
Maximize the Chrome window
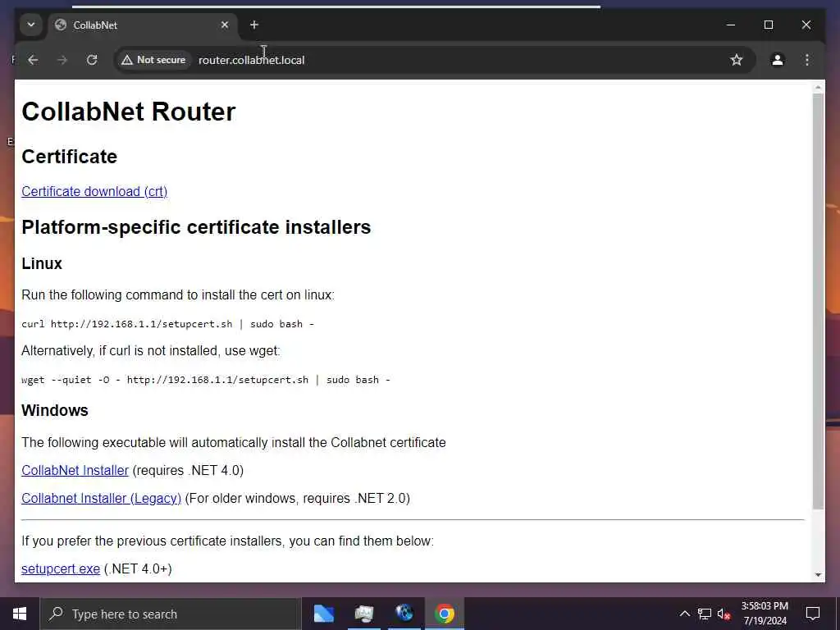point(768,25)
